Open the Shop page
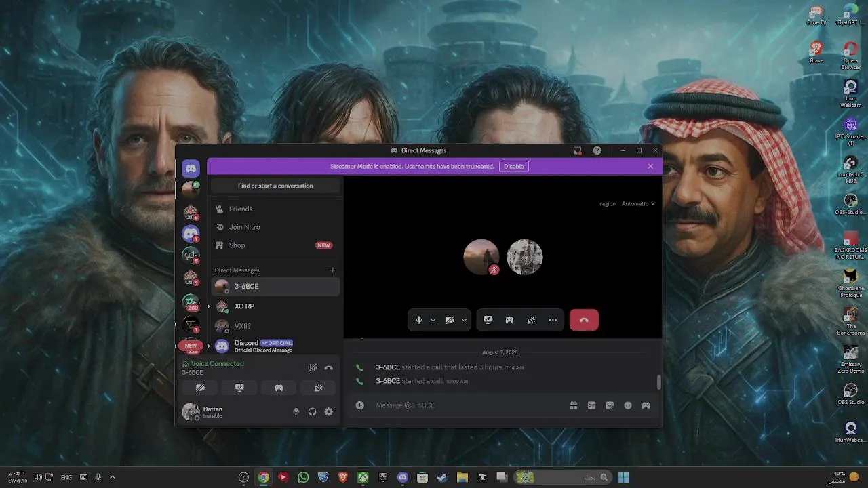Image resolution: width=868 pixels, height=488 pixels. click(x=275, y=245)
